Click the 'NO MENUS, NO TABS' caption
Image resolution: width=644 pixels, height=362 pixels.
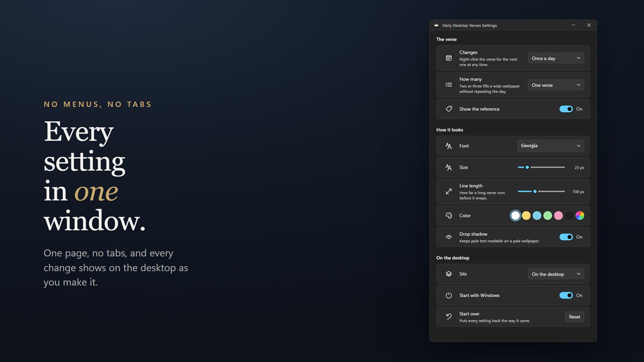[x=98, y=105]
